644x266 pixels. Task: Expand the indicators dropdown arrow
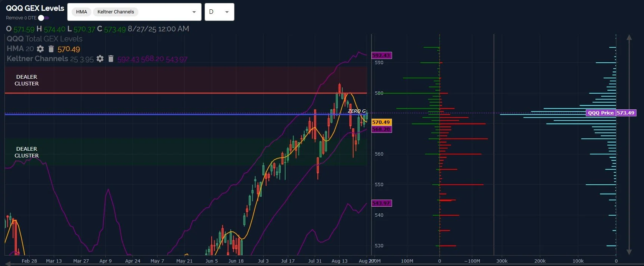pos(194,12)
